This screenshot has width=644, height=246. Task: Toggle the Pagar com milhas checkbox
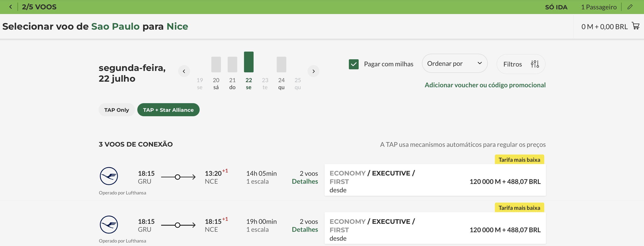(x=354, y=64)
